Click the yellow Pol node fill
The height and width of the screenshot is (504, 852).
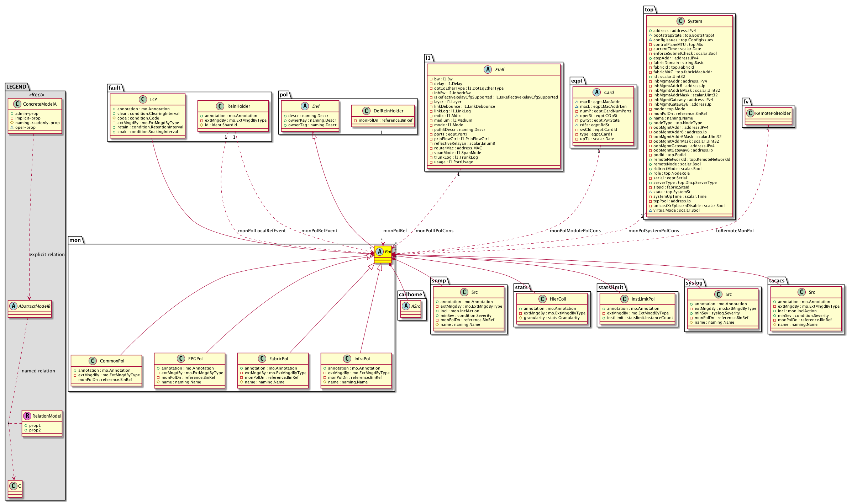click(x=383, y=260)
